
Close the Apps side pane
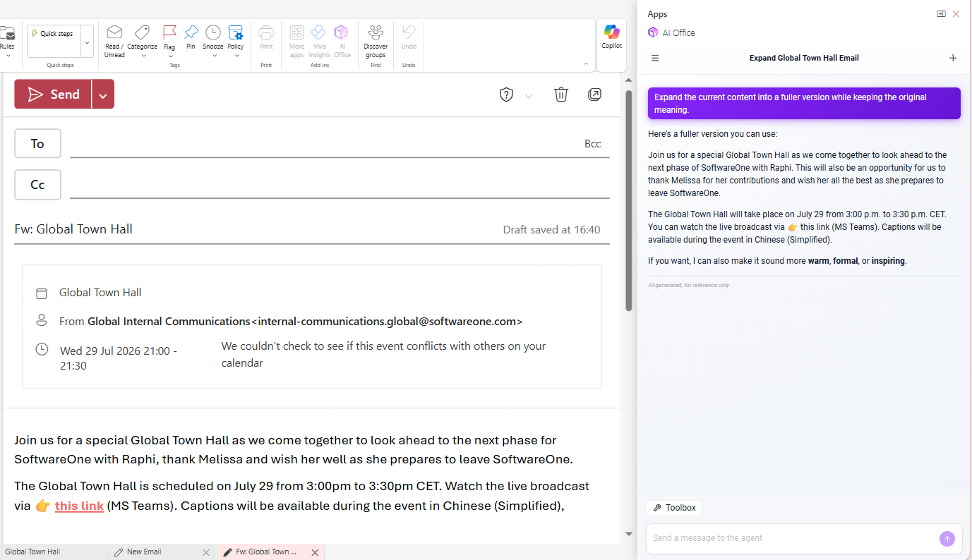[956, 13]
